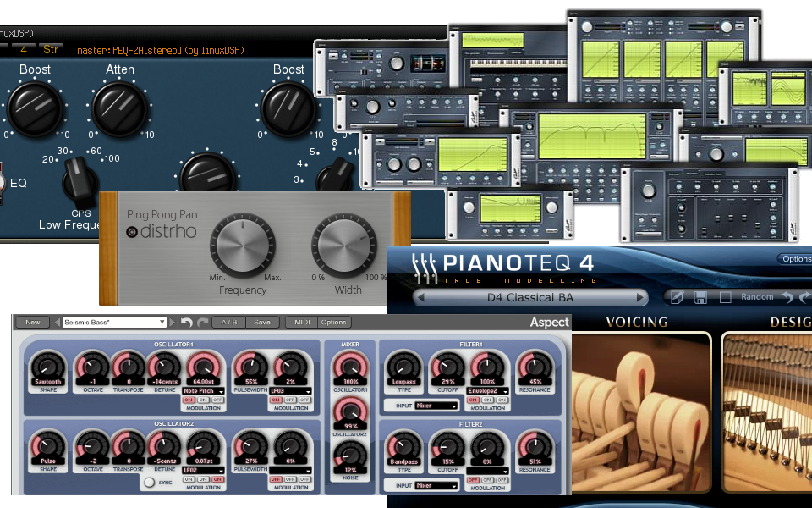Open the LFO2 modulation dropdown in Oscillator2
The height and width of the screenshot is (508, 812).
(203, 470)
